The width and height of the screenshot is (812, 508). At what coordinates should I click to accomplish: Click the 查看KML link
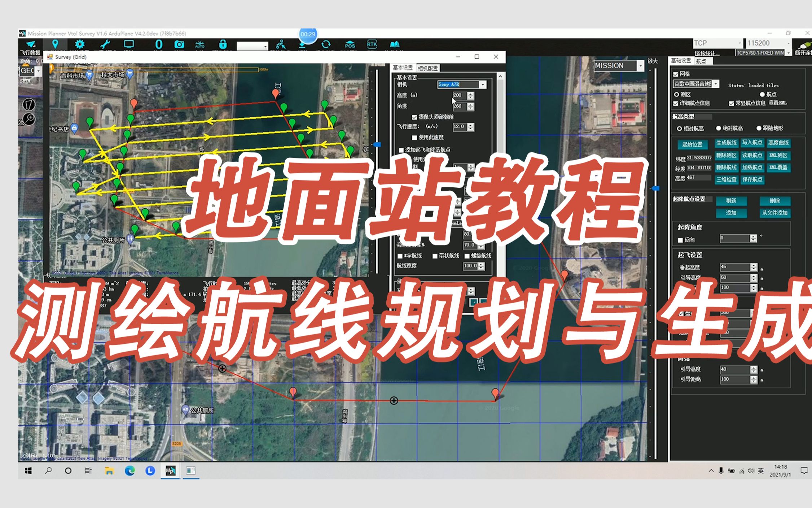coord(777,103)
